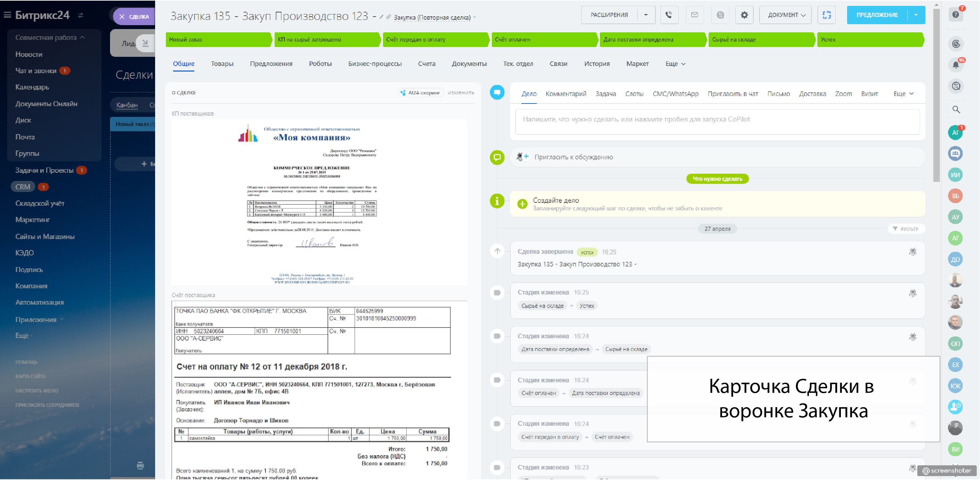Expand the ДОКУМЕНТ dropdown
The image size is (980, 480).
coord(786,15)
